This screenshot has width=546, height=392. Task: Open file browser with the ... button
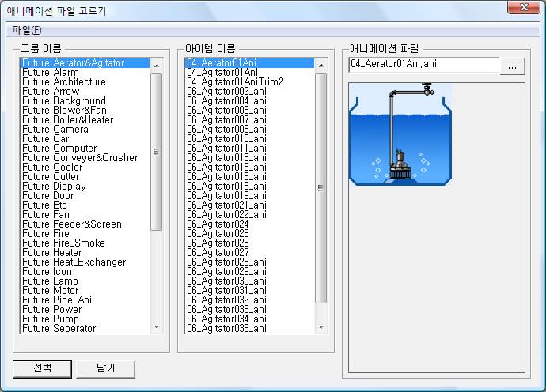(512, 66)
